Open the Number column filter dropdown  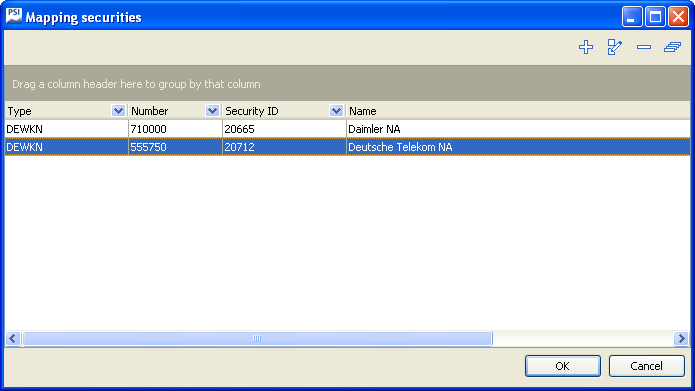(212, 111)
